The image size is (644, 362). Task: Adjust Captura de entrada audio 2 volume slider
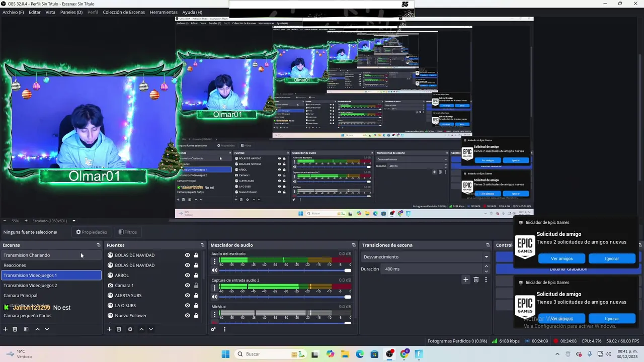pyautogui.click(x=286, y=297)
